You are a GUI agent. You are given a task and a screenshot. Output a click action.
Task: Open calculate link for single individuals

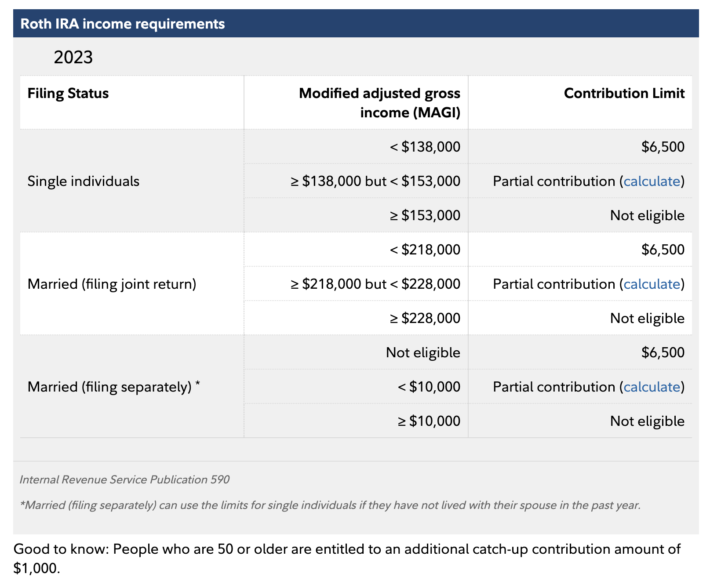(652, 181)
